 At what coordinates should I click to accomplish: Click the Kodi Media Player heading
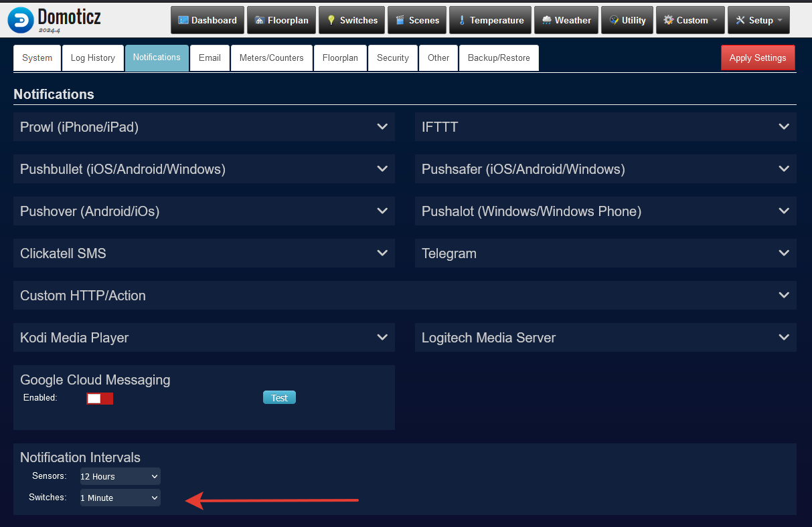[x=74, y=338]
